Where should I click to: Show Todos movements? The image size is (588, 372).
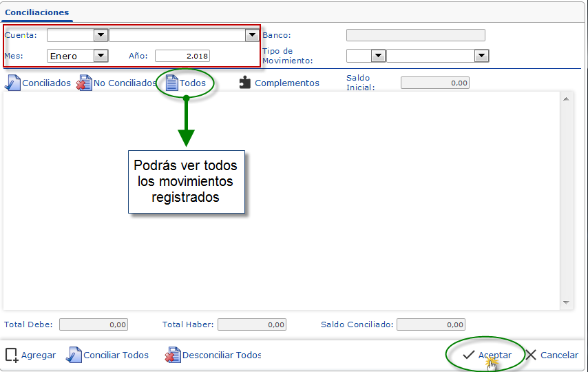[x=192, y=83]
